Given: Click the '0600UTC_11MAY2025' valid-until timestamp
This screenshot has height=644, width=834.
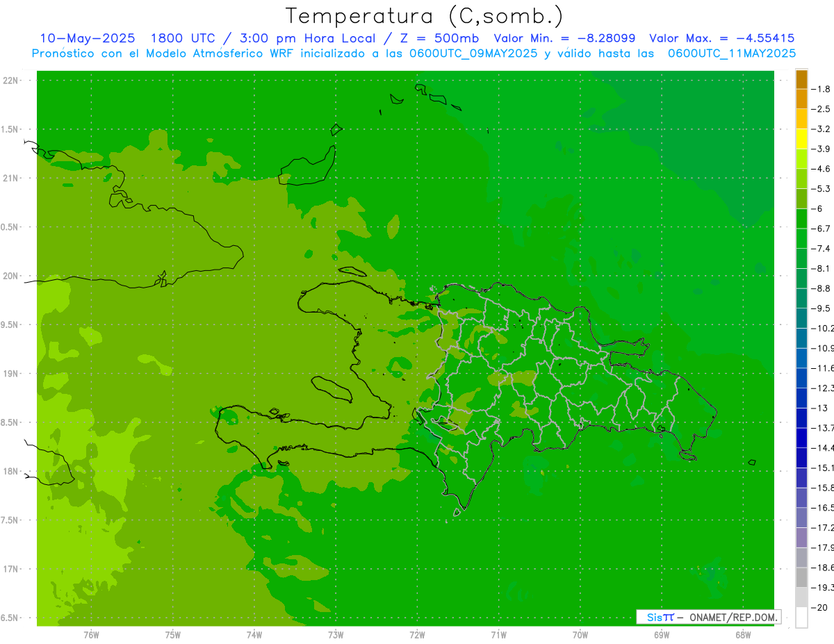Looking at the screenshot, I should tap(732, 53).
